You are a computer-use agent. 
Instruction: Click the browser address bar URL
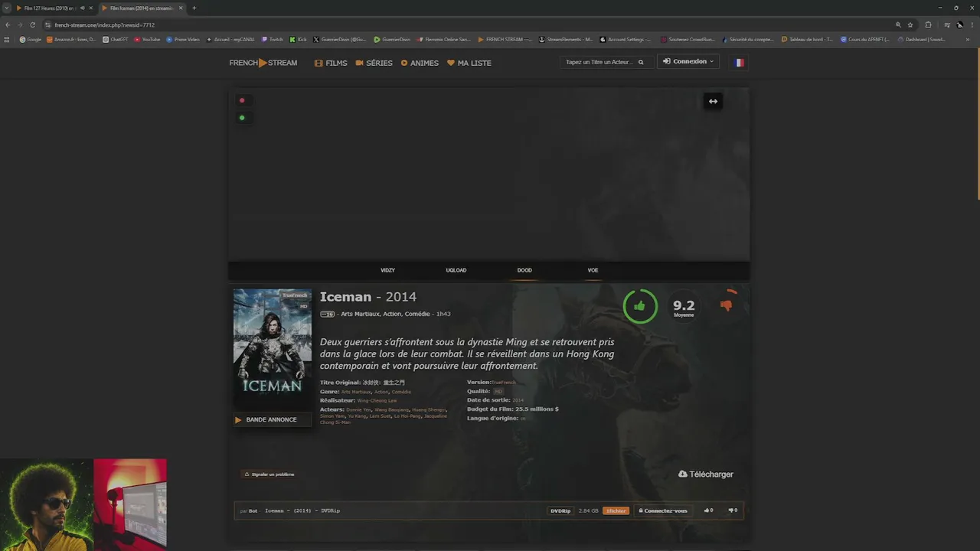tap(104, 24)
